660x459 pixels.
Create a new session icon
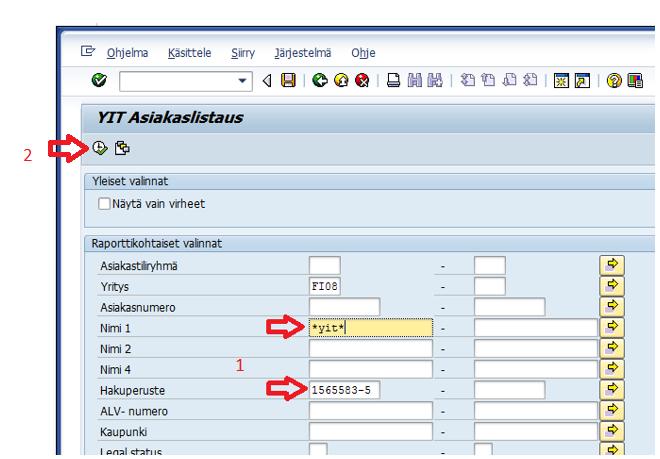[561, 80]
